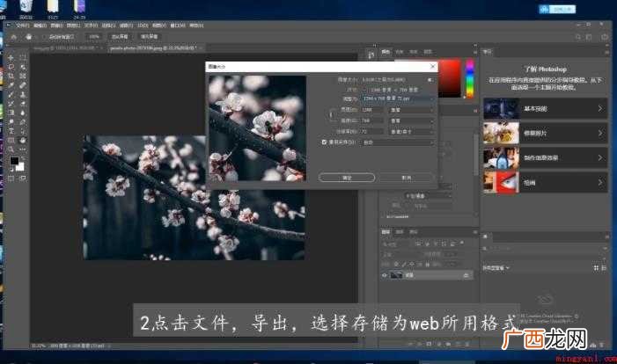Expand the basic skills tutorial chevron
The height and width of the screenshot is (364, 617).
coord(600,108)
